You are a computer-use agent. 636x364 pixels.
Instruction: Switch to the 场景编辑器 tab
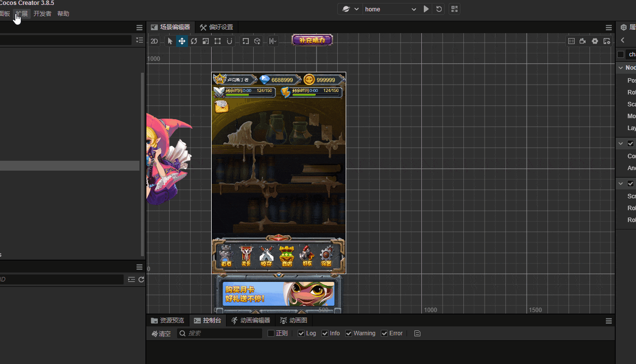coord(171,27)
